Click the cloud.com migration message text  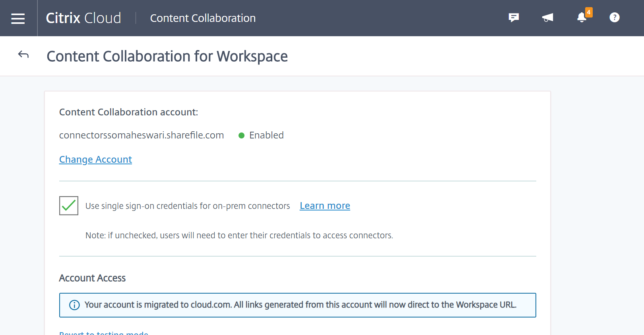[x=301, y=305]
